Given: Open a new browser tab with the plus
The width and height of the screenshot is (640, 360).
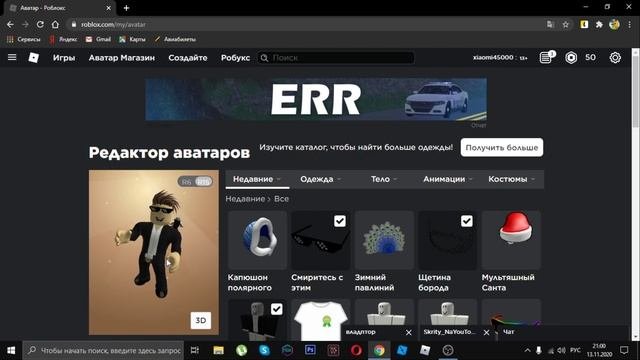Looking at the screenshot, I should (126, 8).
